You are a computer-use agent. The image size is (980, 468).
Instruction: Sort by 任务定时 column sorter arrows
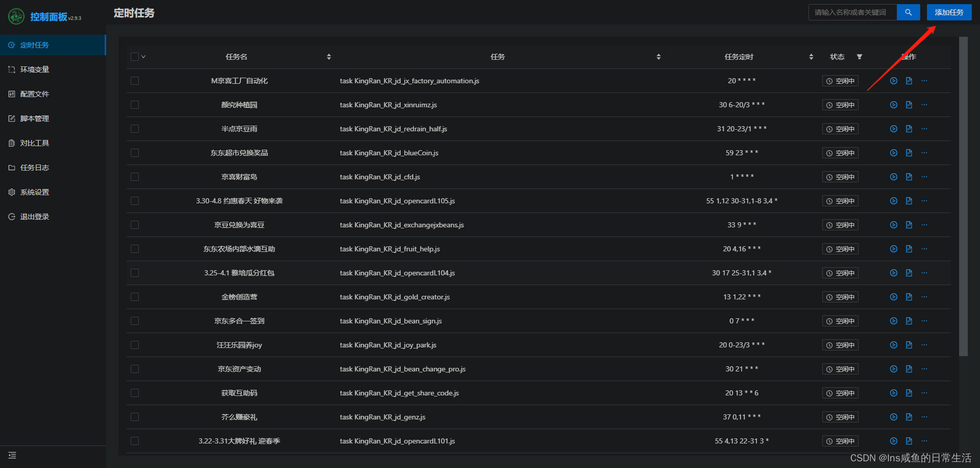[811, 57]
